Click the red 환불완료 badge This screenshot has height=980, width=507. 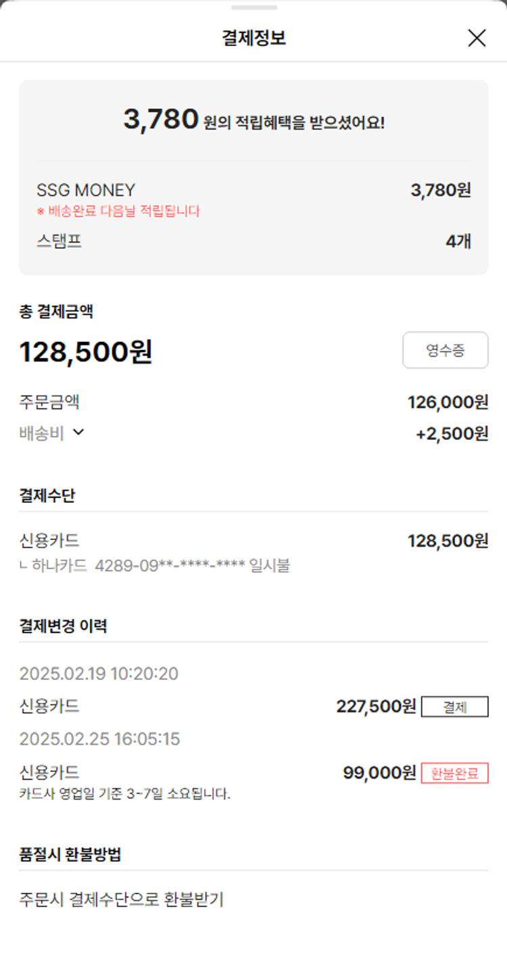(454, 773)
